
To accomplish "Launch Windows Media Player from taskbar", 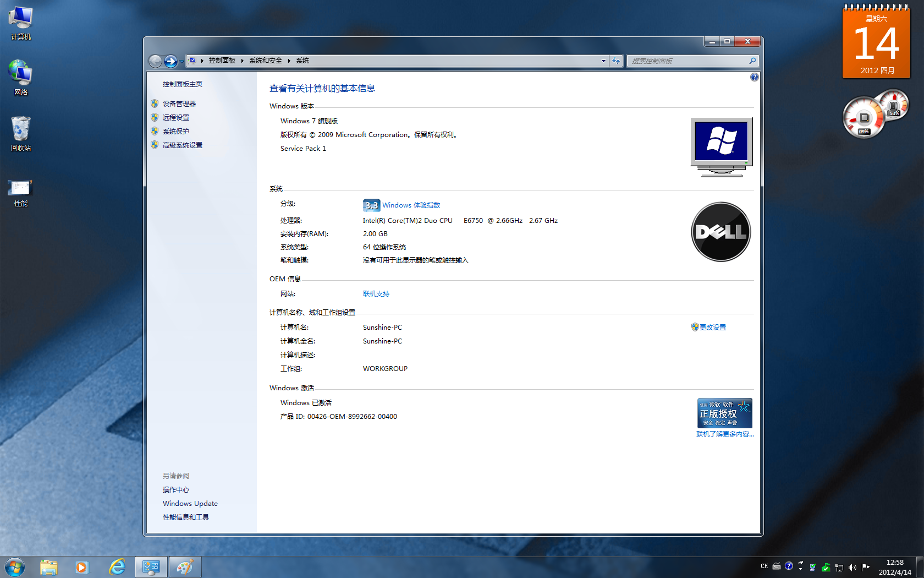I will pyautogui.click(x=82, y=567).
